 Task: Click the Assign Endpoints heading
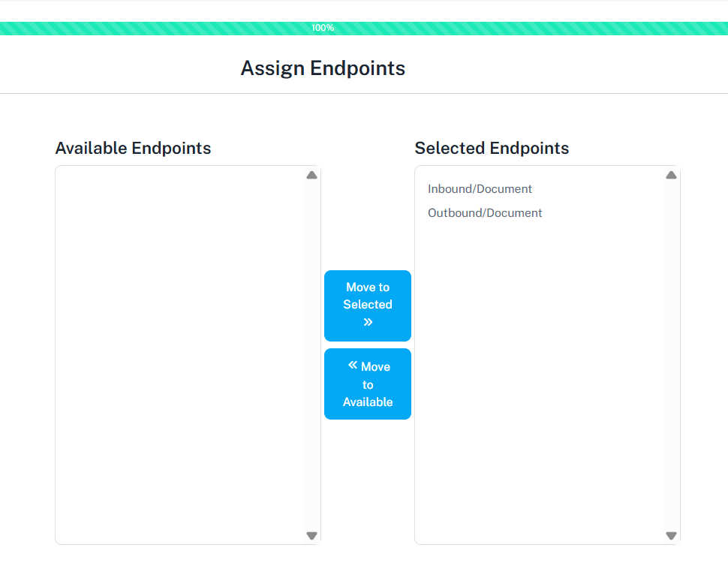[323, 68]
